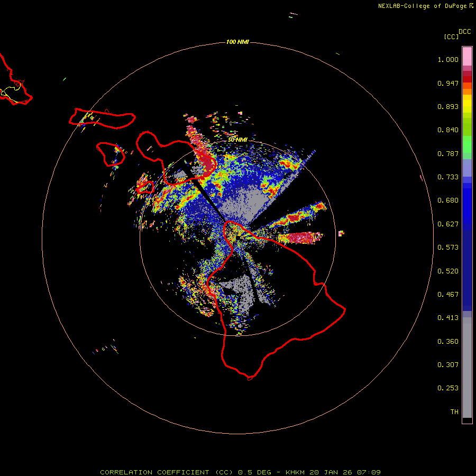Select the 0.413 legend value
This screenshot has width=476, height=476.
[x=448, y=318]
